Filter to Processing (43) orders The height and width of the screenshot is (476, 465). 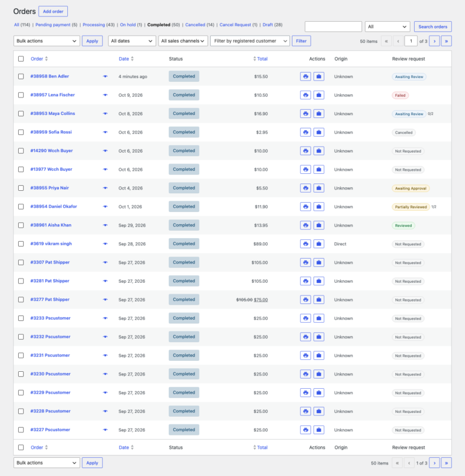(x=99, y=25)
